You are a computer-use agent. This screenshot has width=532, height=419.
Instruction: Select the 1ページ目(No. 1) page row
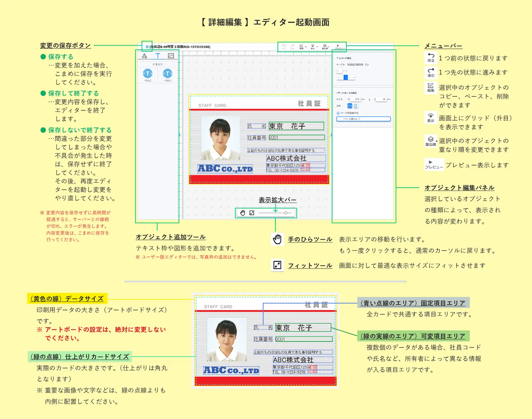(x=363, y=119)
